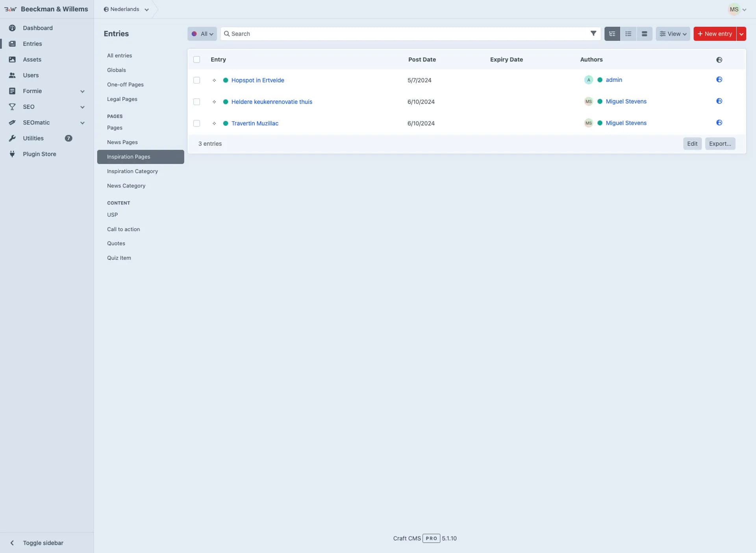
Task: Open the Dashboard from the sidebar
Action: pos(37,28)
